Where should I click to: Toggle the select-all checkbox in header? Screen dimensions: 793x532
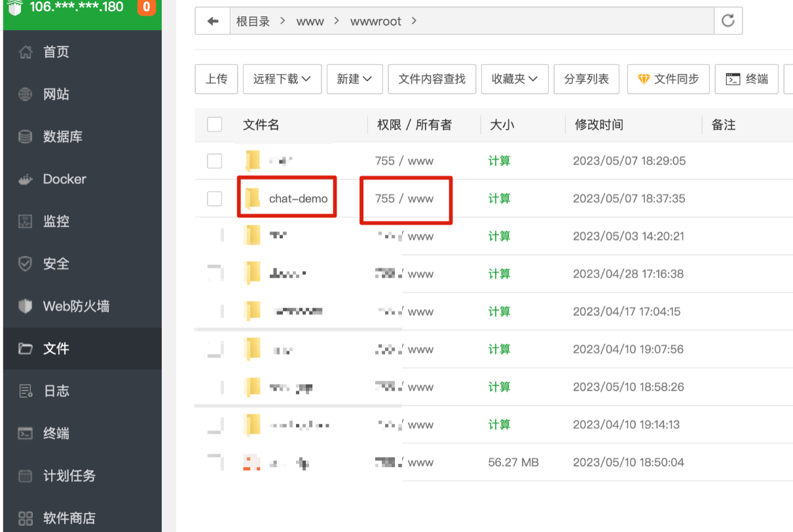pos(215,124)
